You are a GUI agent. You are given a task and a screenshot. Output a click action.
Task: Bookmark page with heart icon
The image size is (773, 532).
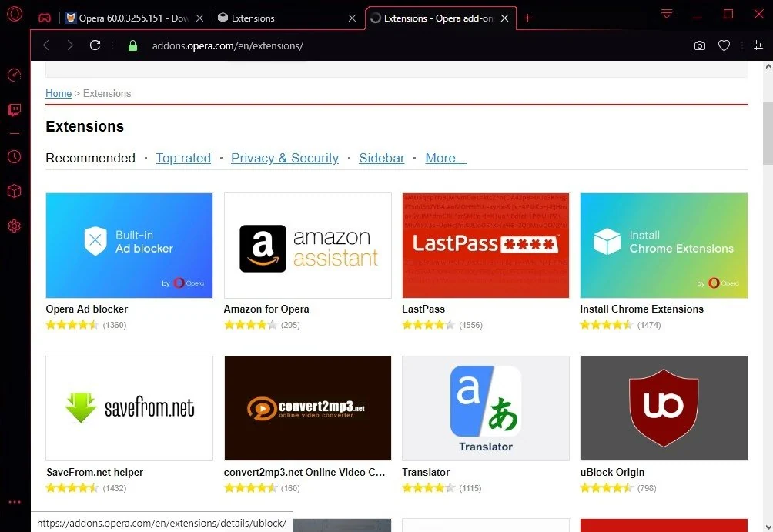coord(724,46)
